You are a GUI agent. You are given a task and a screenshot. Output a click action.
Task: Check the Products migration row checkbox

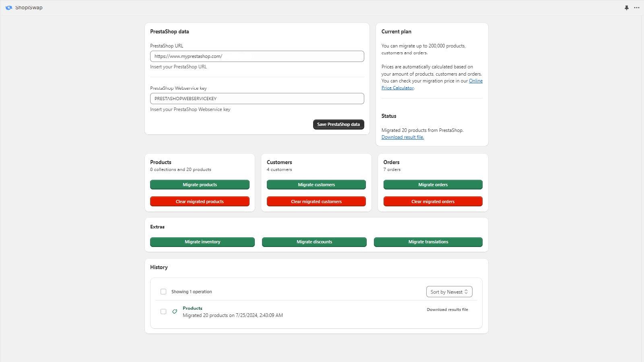[163, 311]
